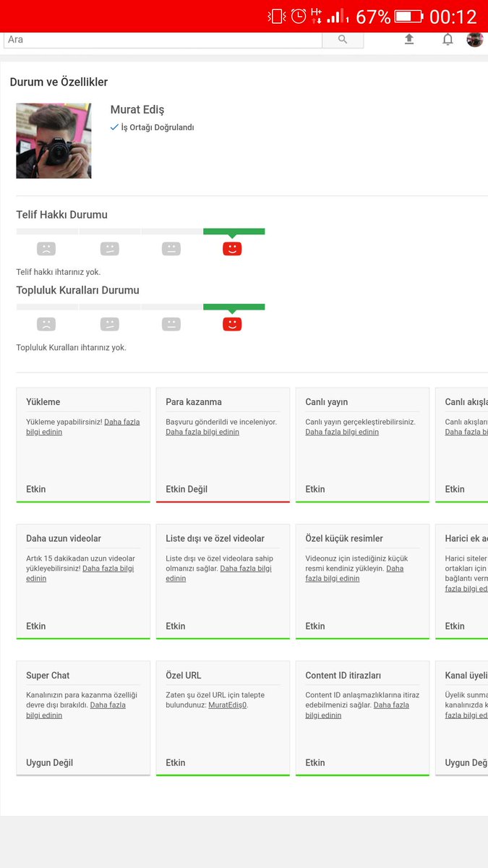Click the 'Etkin Değil' status in Para kazanma
Viewport: 488px width, 868px height.
[187, 490]
